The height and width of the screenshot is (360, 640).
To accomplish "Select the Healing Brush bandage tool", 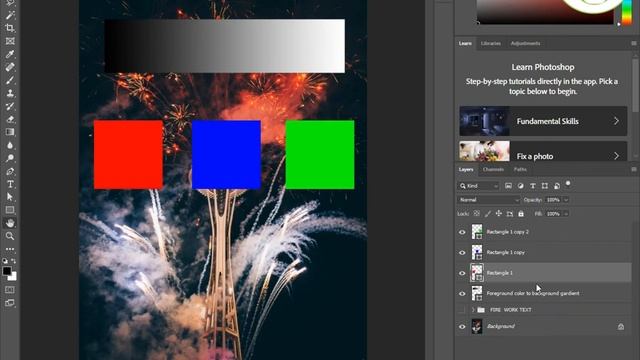I will 10,67.
